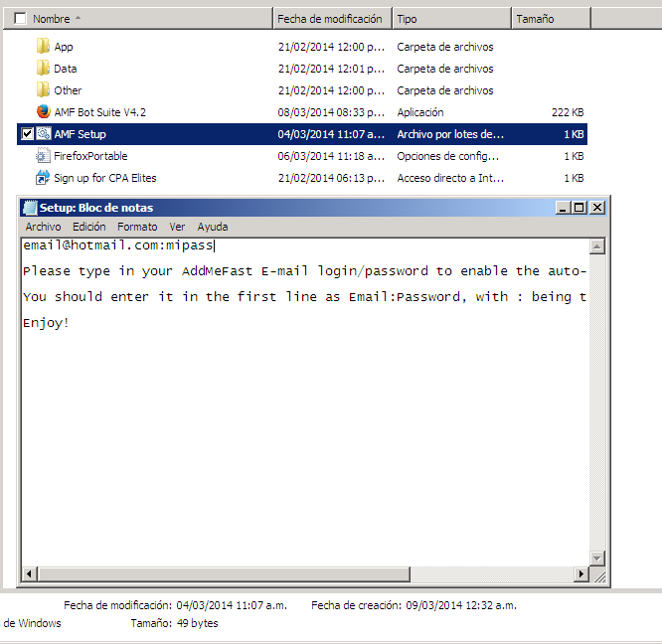The image size is (662, 644).
Task: Click the Fecha de creación detail value
Action: tap(461, 605)
